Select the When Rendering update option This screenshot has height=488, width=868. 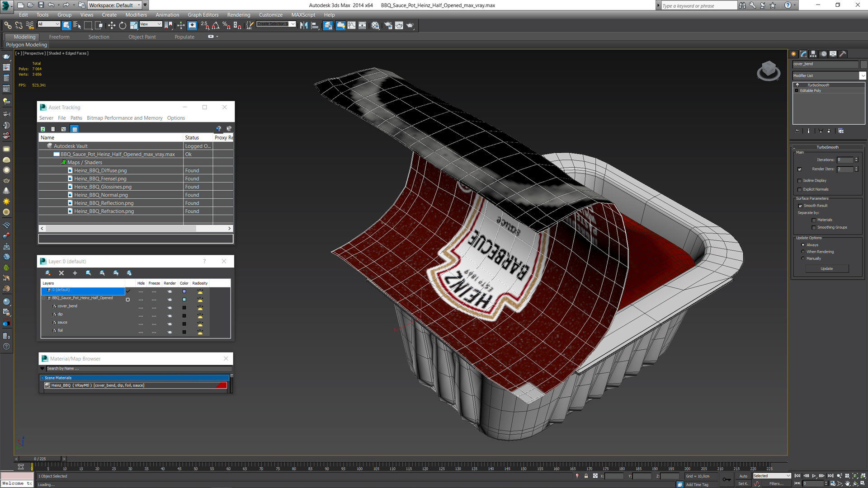[803, 252]
